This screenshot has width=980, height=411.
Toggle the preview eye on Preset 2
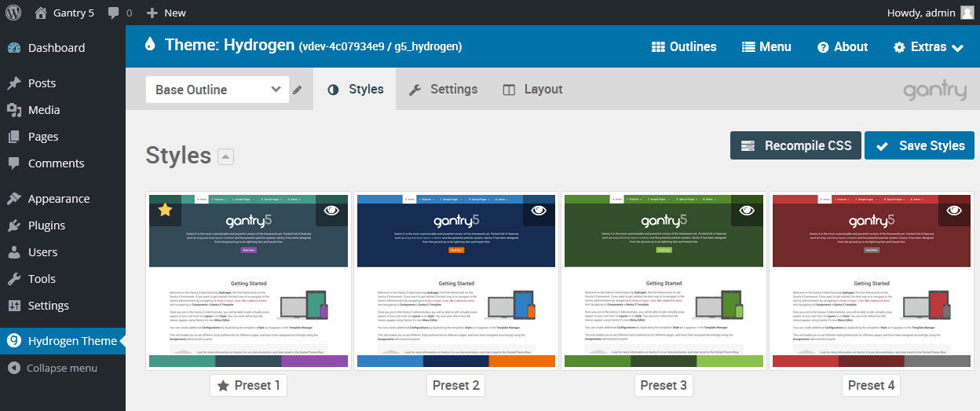pyautogui.click(x=539, y=211)
